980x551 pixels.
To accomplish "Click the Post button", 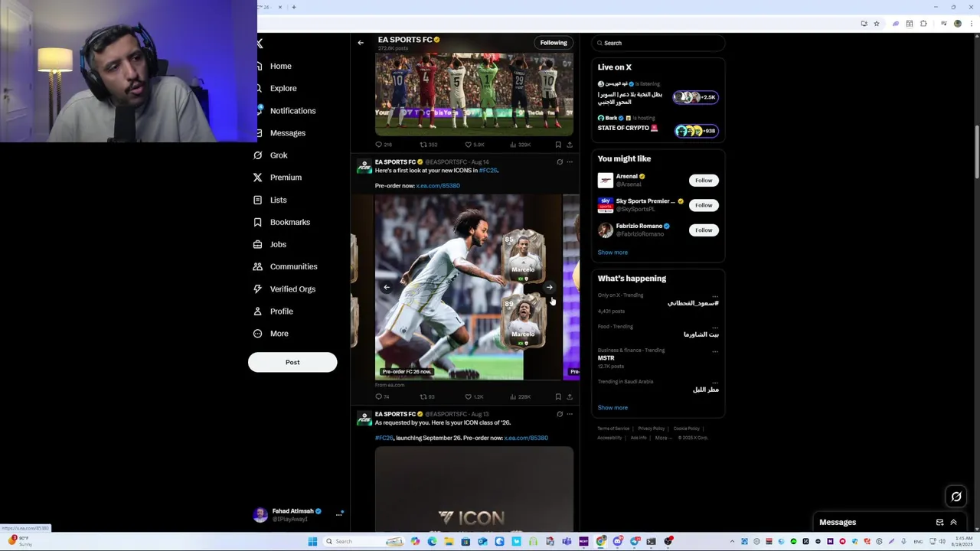I will point(292,362).
